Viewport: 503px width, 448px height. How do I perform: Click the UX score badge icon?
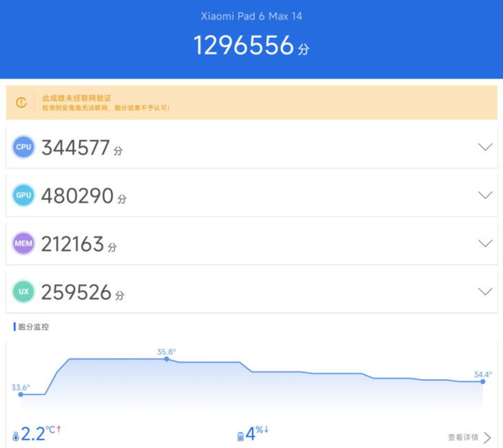click(23, 292)
